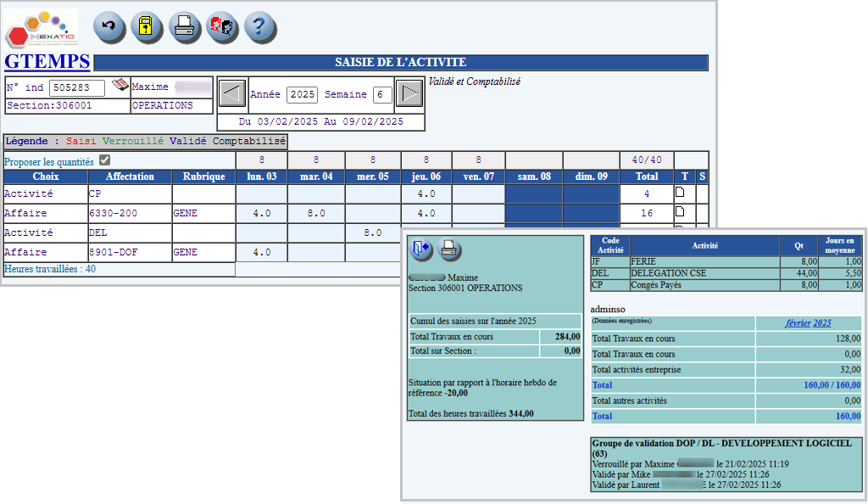Uncheck the Proposer les quantités checkbox
868x504 pixels.
click(x=104, y=160)
